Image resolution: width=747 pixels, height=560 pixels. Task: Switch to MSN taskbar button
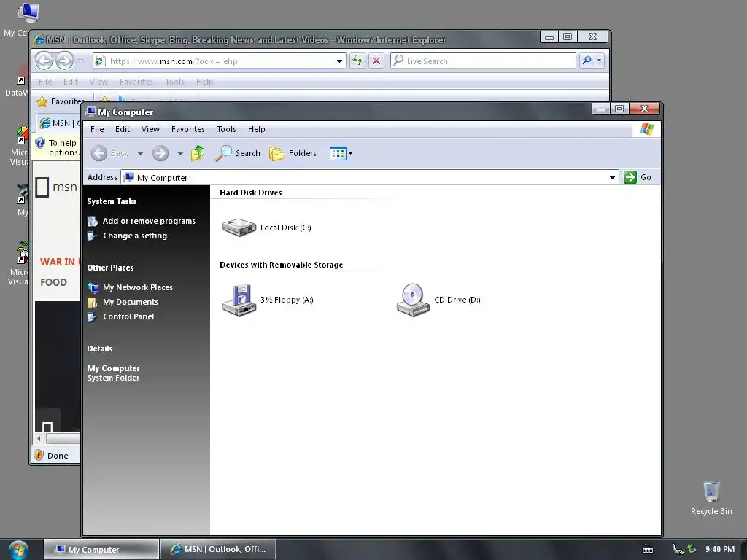tap(217, 550)
